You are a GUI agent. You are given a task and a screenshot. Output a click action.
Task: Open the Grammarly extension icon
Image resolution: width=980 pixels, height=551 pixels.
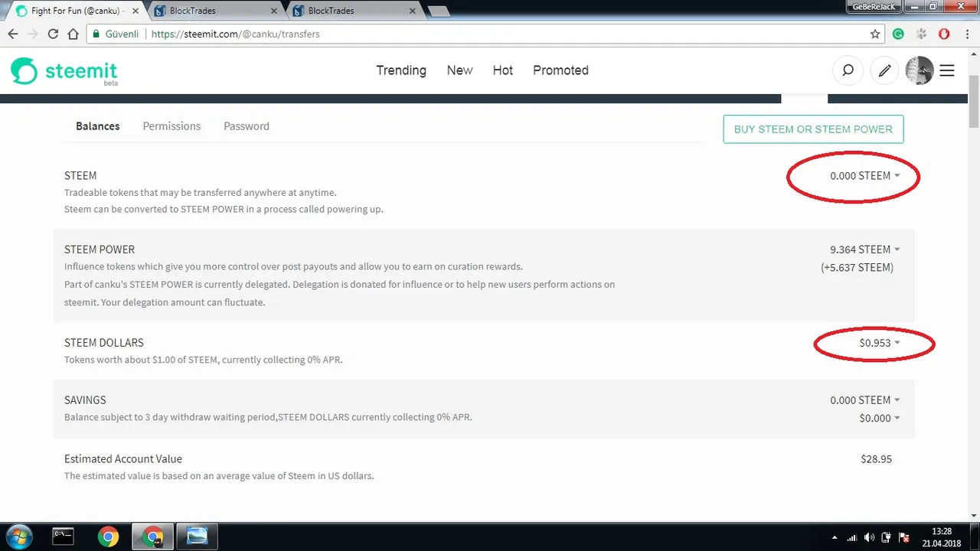click(x=899, y=34)
